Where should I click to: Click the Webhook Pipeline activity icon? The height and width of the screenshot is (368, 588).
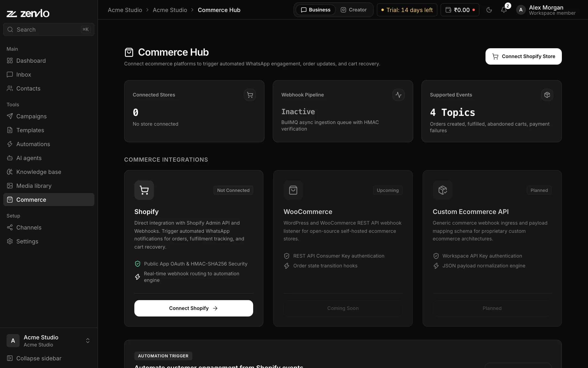(399, 95)
